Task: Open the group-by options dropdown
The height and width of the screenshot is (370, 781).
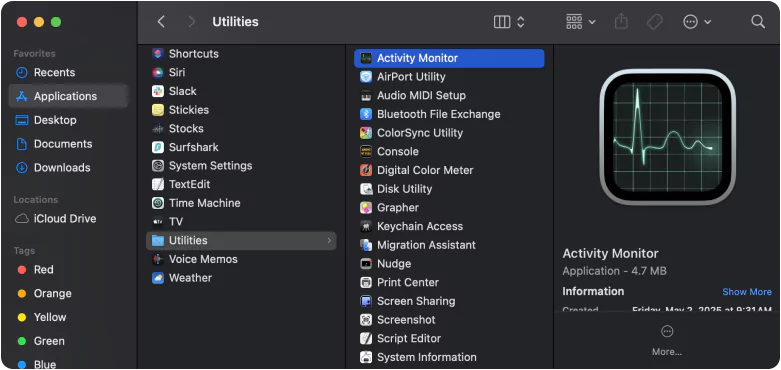Action: tap(581, 22)
